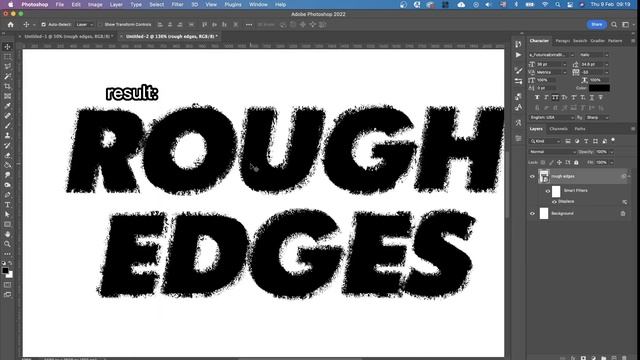
Task: Select the Clone Stamp tool
Action: (7, 136)
